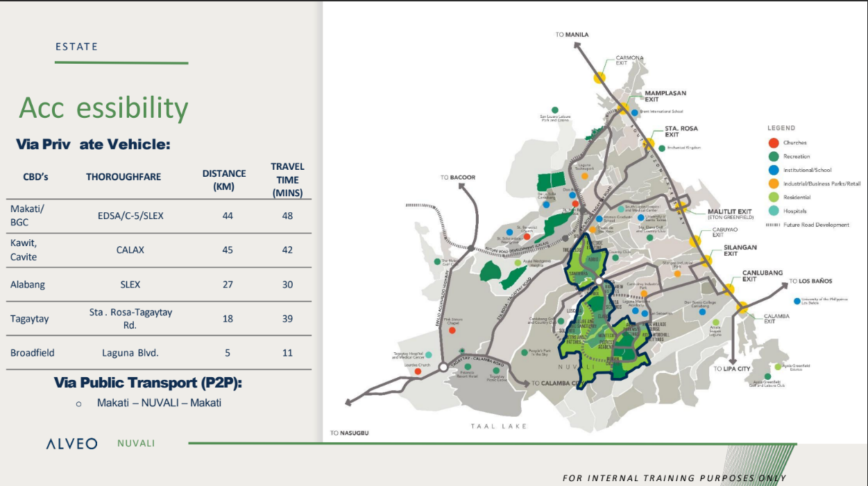Click the 'EDSA/C-5/SLEX' table cell
The image size is (868, 486).
click(x=130, y=216)
